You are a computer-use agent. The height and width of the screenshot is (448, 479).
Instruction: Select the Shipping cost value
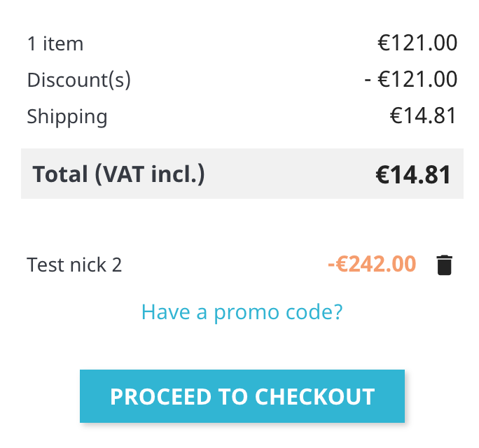pyautogui.click(x=423, y=116)
